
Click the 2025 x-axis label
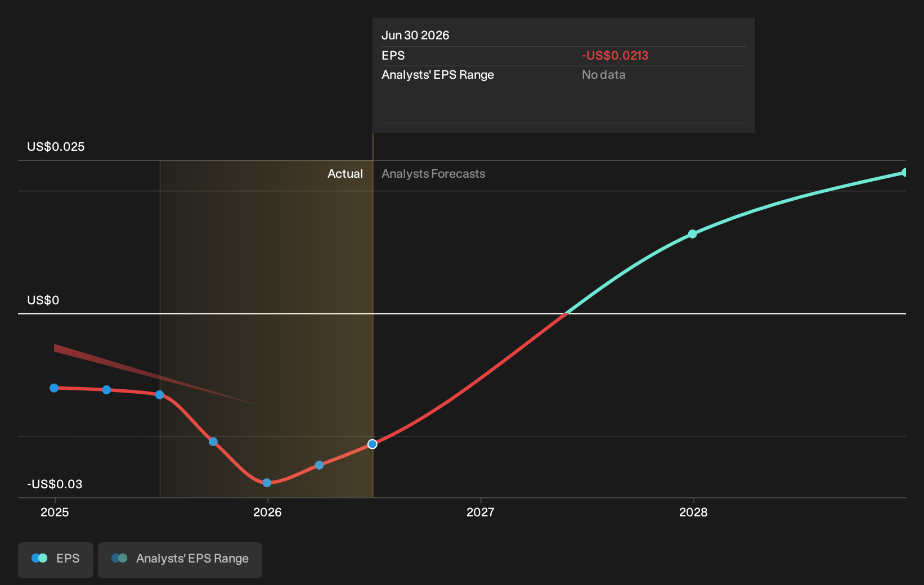pyautogui.click(x=55, y=512)
